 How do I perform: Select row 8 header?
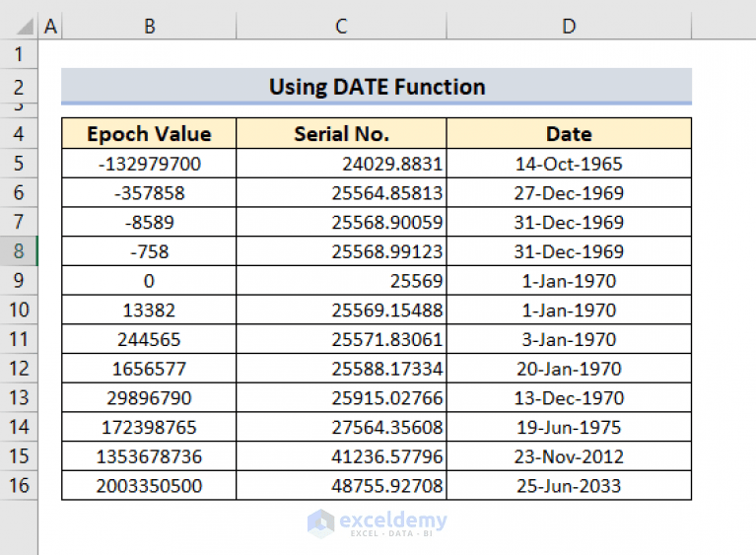[19, 250]
